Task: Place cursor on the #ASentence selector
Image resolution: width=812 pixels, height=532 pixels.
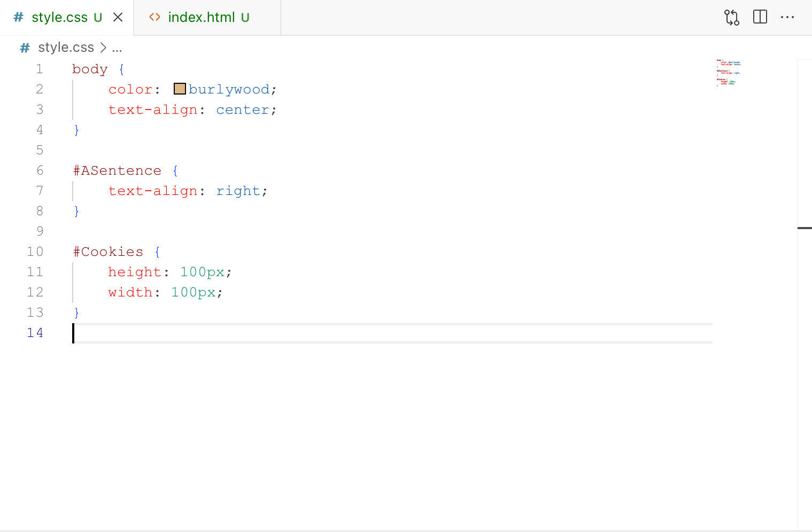Action: (x=117, y=170)
